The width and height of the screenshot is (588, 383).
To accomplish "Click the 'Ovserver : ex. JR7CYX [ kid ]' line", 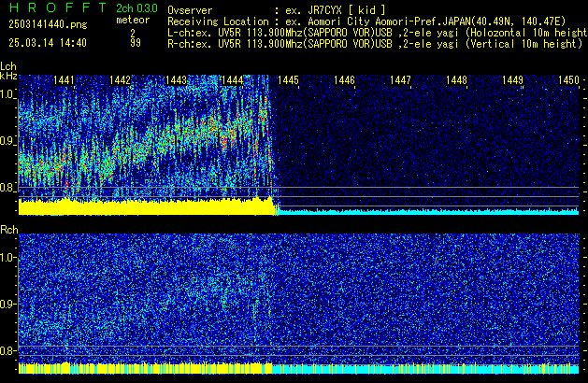I will [x=277, y=10].
